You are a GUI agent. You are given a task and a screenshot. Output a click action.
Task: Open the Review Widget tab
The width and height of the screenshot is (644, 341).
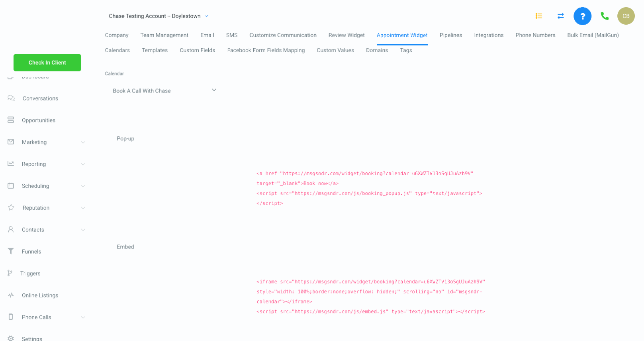(x=346, y=35)
